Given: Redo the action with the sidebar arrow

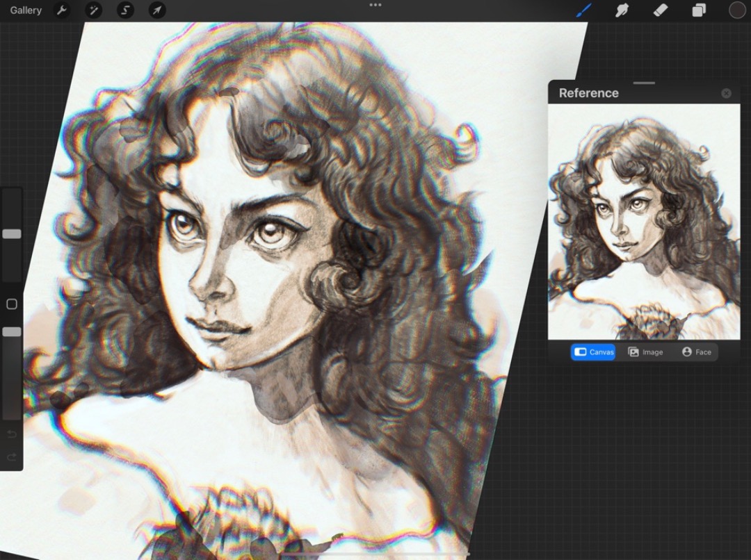Looking at the screenshot, I should click(12, 457).
